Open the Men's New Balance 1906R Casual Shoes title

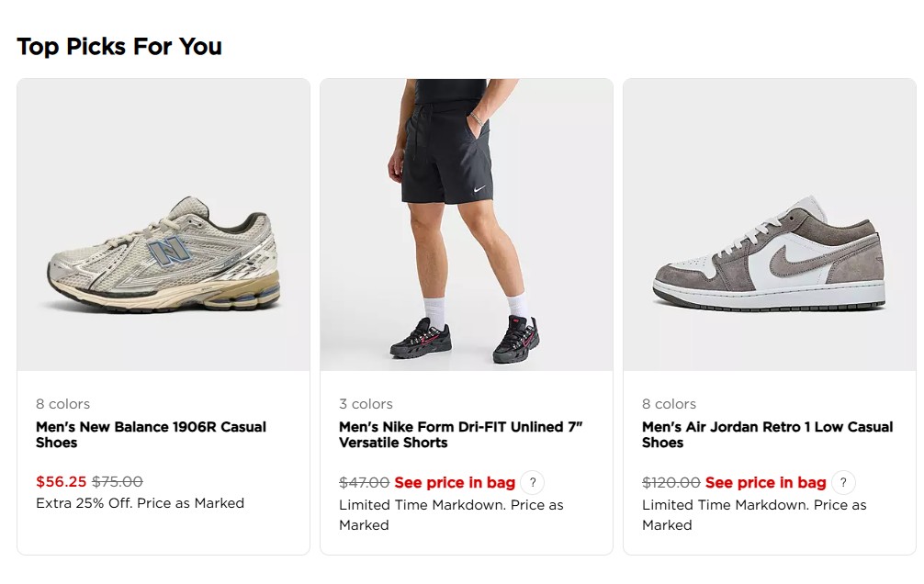(151, 435)
